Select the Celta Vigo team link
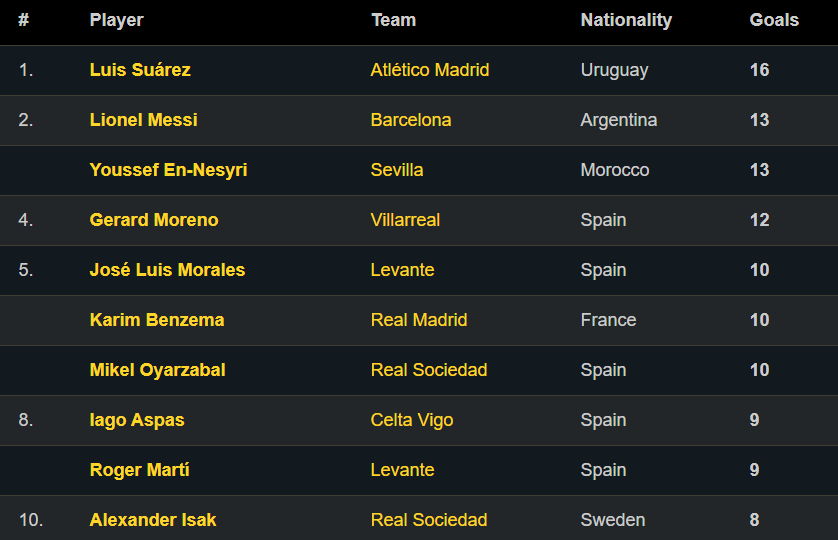This screenshot has width=838, height=540. (412, 420)
